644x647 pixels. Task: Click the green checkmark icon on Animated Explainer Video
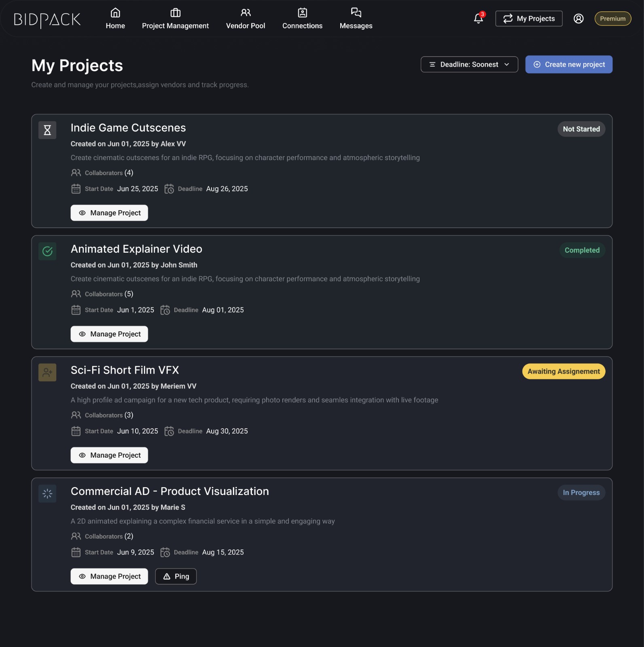click(x=47, y=252)
